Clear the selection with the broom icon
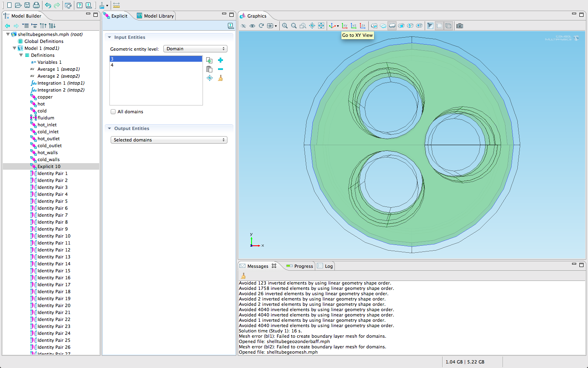 220,78
